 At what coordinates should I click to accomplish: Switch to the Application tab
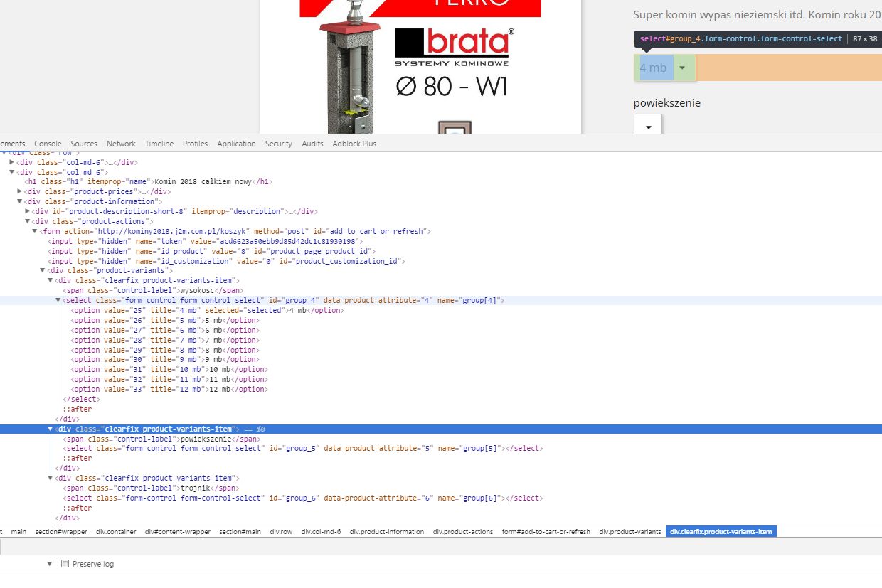click(236, 144)
